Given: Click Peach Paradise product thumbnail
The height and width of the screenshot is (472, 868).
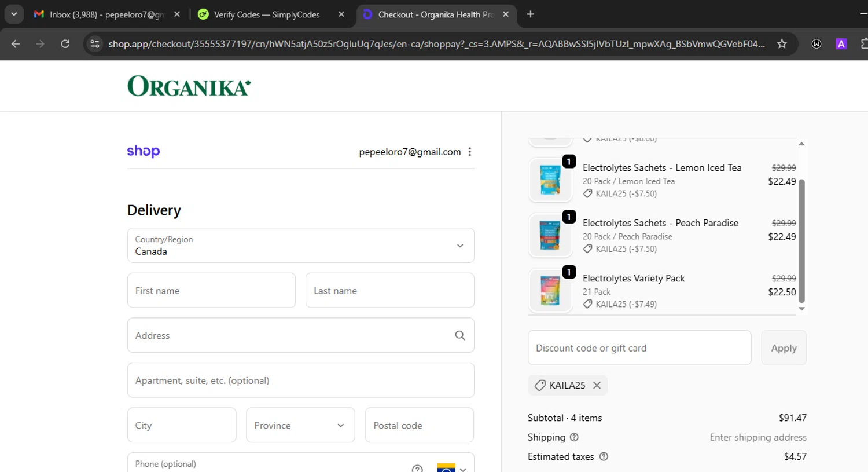Looking at the screenshot, I should coord(550,235).
